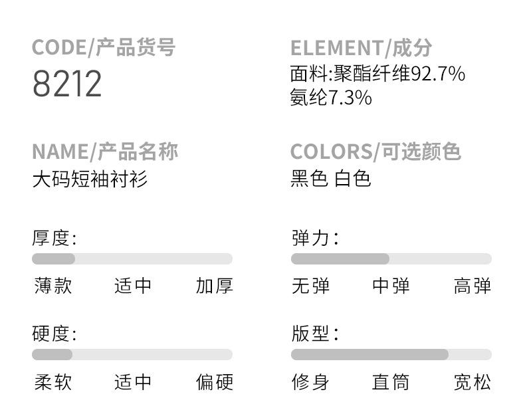The width and height of the screenshot is (525, 420).
Task: Click the 版型 fit slider bar
Action: (x=391, y=355)
